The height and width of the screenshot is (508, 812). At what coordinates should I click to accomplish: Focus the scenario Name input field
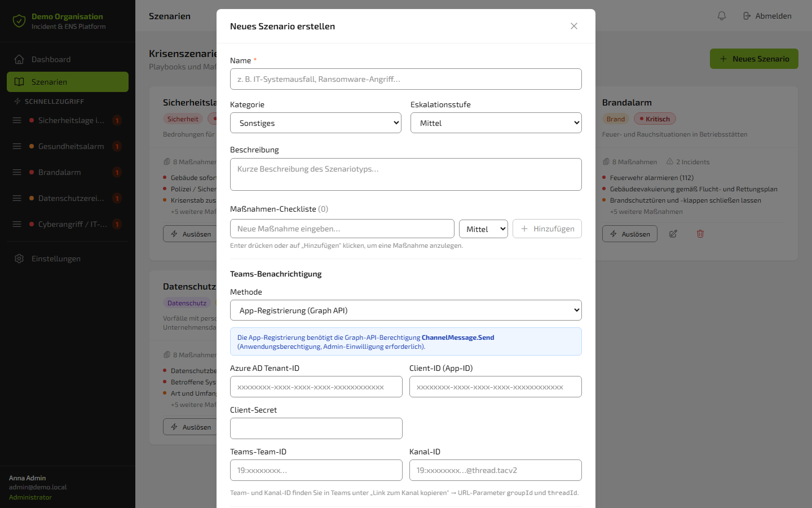pyautogui.click(x=406, y=79)
